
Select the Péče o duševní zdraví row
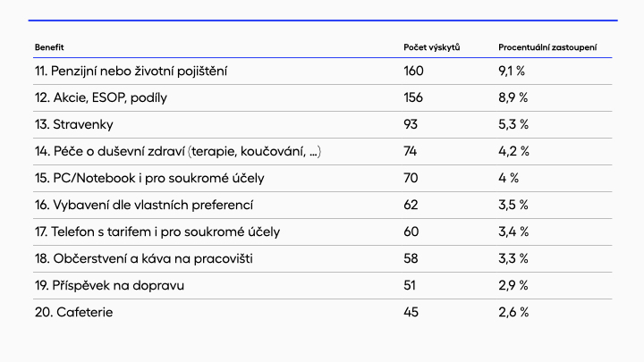pos(178,151)
